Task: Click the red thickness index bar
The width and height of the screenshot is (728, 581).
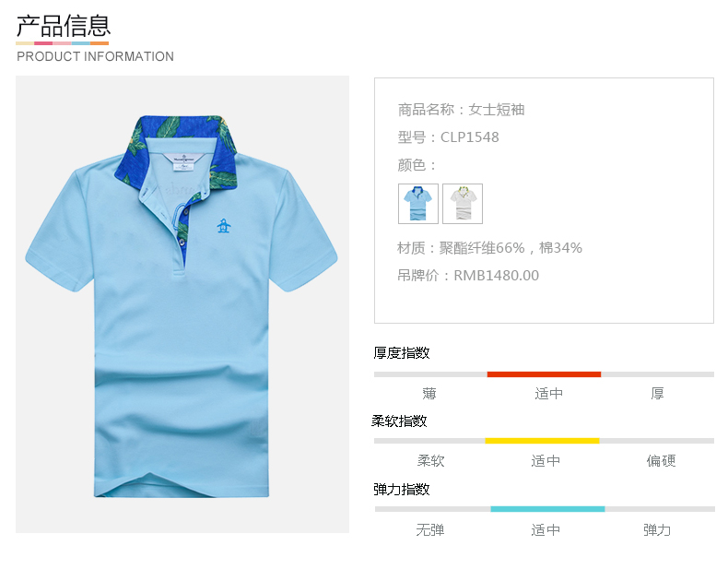Action: (x=544, y=374)
